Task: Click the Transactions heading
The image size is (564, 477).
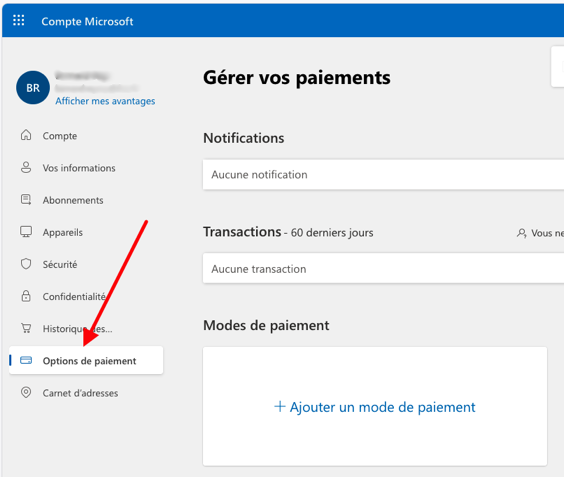Action: point(242,232)
